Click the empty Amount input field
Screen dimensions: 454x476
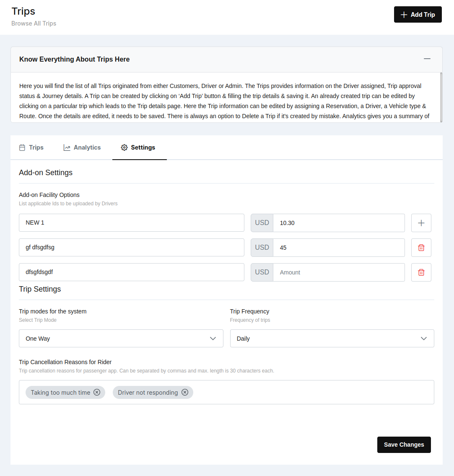(x=338, y=272)
